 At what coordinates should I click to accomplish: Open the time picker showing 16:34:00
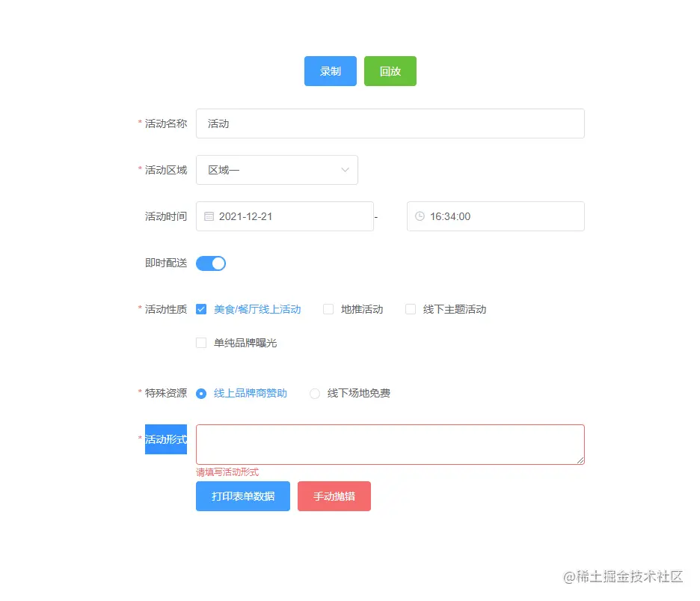pos(494,216)
